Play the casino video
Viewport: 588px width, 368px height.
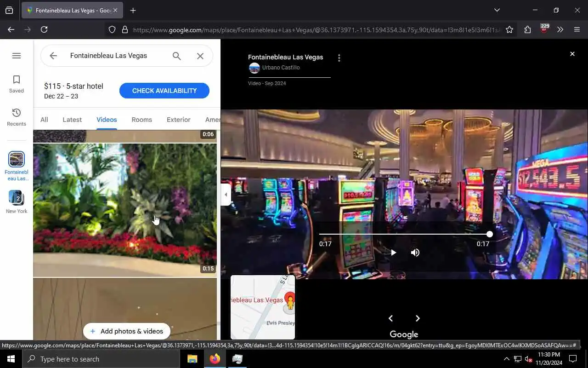[393, 253]
